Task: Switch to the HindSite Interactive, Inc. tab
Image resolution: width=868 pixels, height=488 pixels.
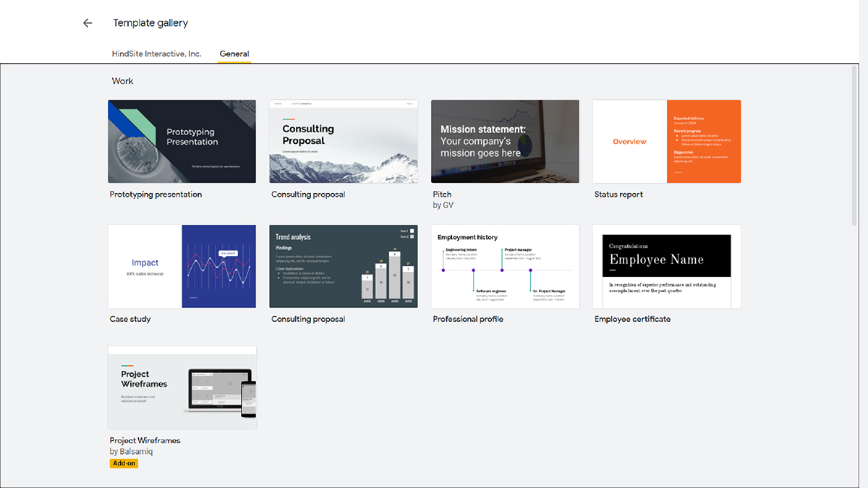Action: (x=156, y=53)
